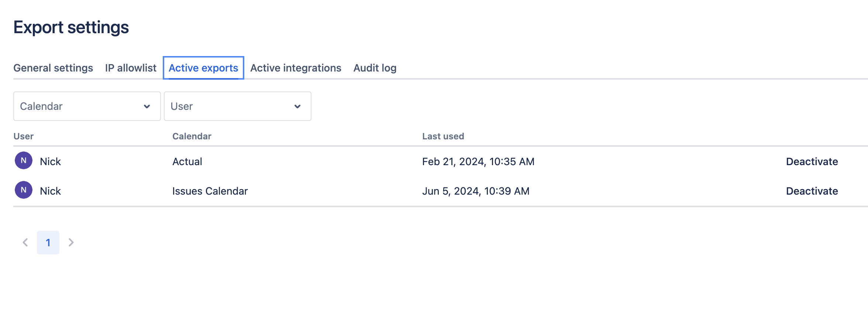The image size is (868, 334).
Task: Click the Last used column header
Action: click(443, 136)
